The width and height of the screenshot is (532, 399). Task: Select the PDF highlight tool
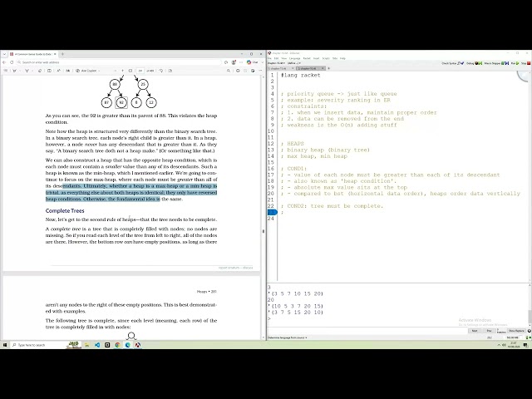(x=14, y=71)
